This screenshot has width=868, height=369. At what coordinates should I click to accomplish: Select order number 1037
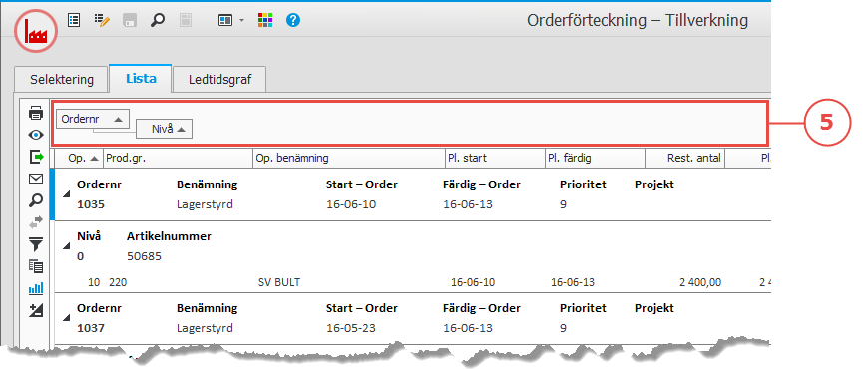(x=91, y=328)
